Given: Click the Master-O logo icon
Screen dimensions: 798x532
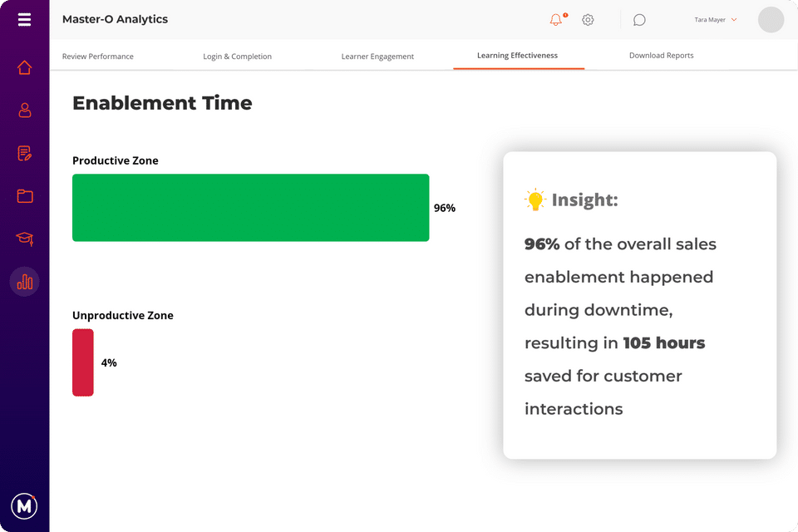Looking at the screenshot, I should (x=24, y=505).
